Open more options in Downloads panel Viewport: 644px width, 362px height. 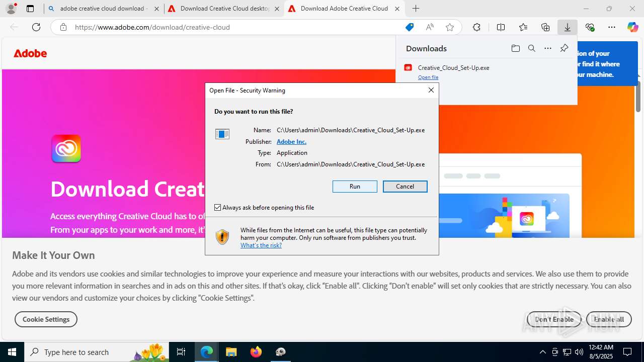(x=548, y=48)
